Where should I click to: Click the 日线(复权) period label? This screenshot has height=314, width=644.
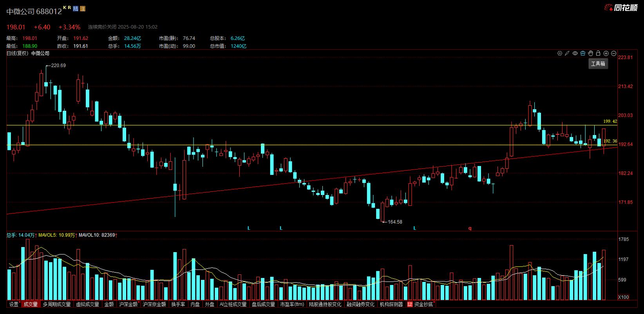tap(18, 53)
